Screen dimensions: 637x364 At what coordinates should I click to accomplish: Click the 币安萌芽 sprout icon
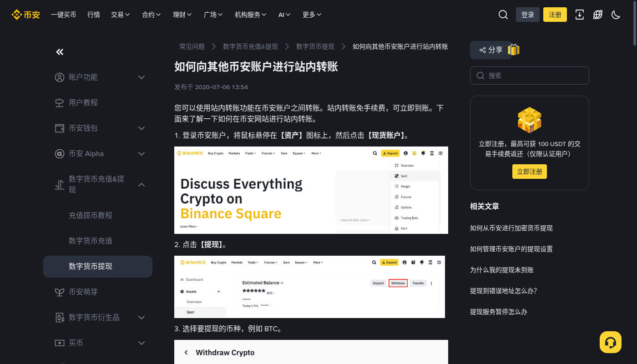(60, 292)
